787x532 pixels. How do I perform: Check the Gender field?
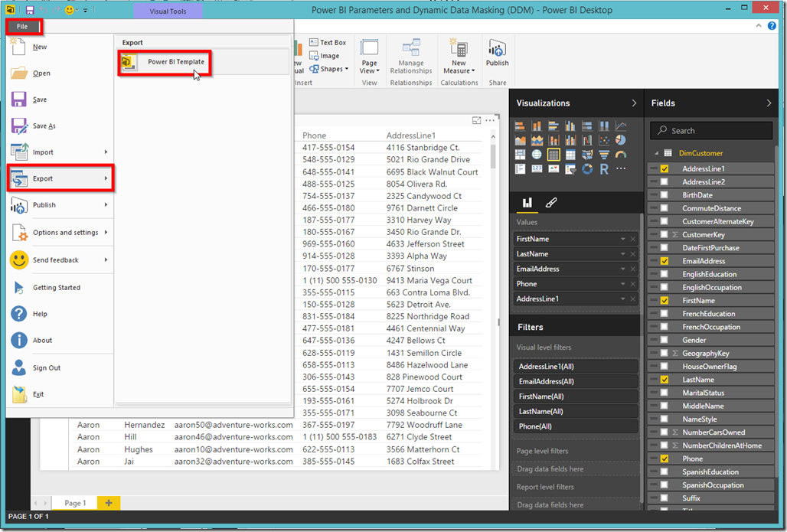[665, 340]
